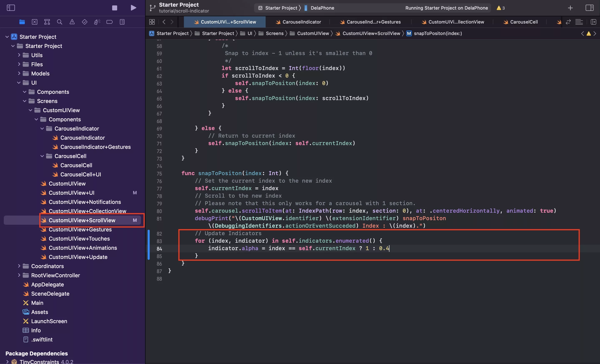Click the jump bar warning icon

[x=589, y=34]
